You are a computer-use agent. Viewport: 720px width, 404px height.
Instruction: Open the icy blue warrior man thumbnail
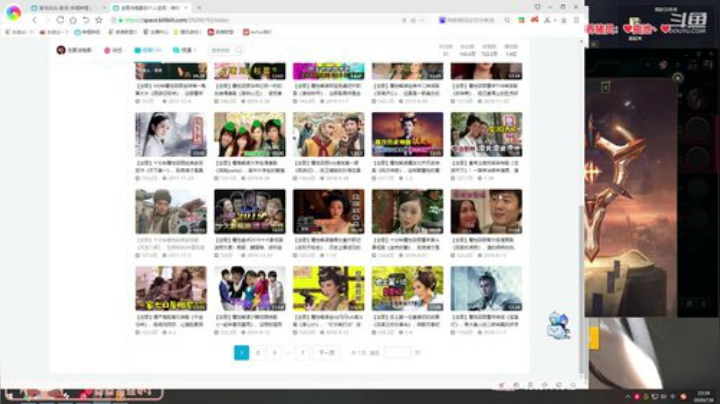coord(486,289)
